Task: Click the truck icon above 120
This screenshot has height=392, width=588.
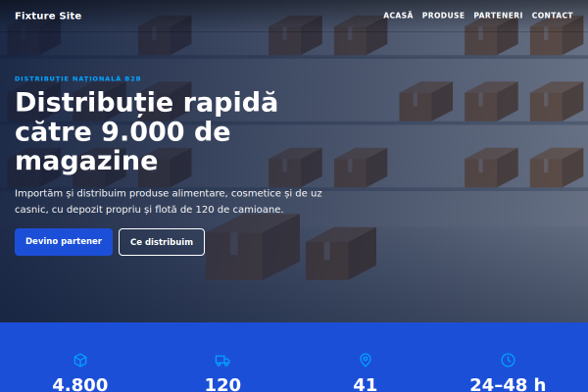Action: point(222,360)
